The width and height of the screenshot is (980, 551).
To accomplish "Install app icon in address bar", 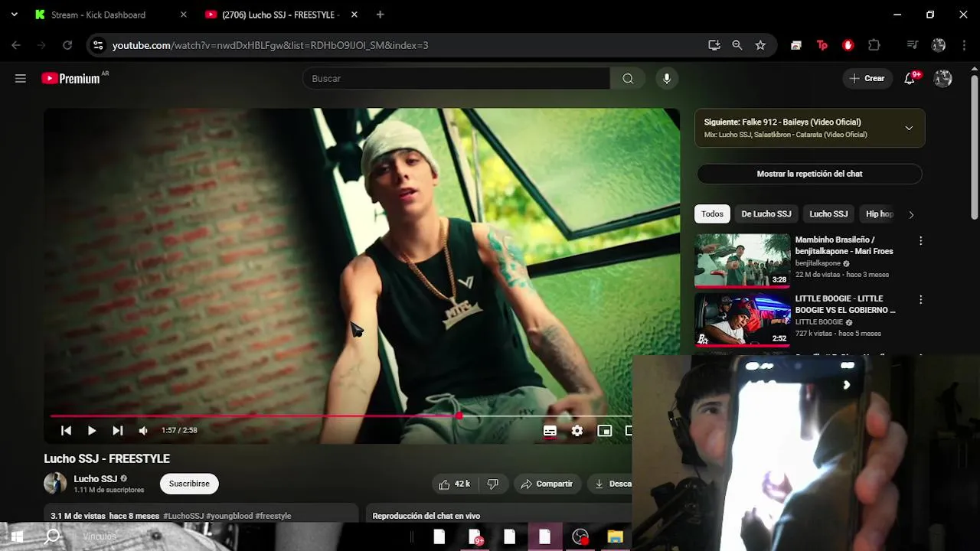I will (714, 45).
